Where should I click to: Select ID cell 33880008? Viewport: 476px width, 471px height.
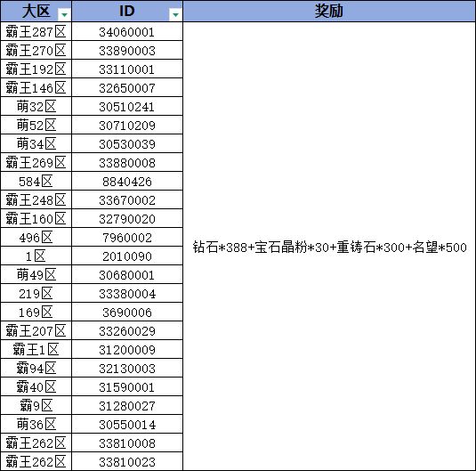pyautogui.click(x=127, y=162)
